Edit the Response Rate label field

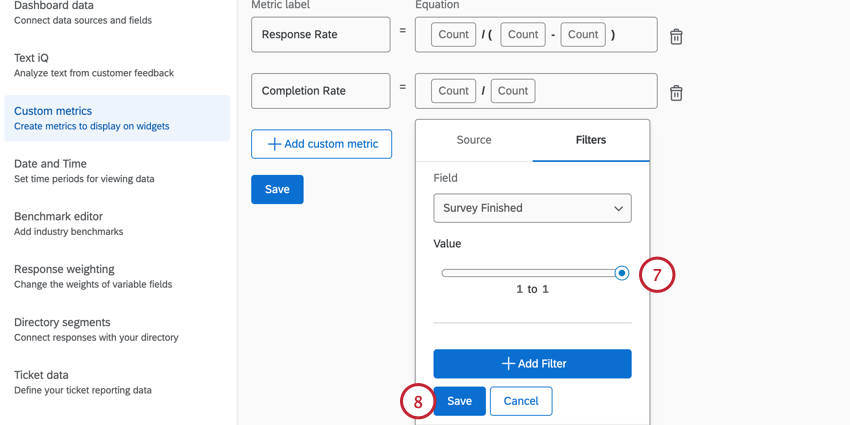320,35
